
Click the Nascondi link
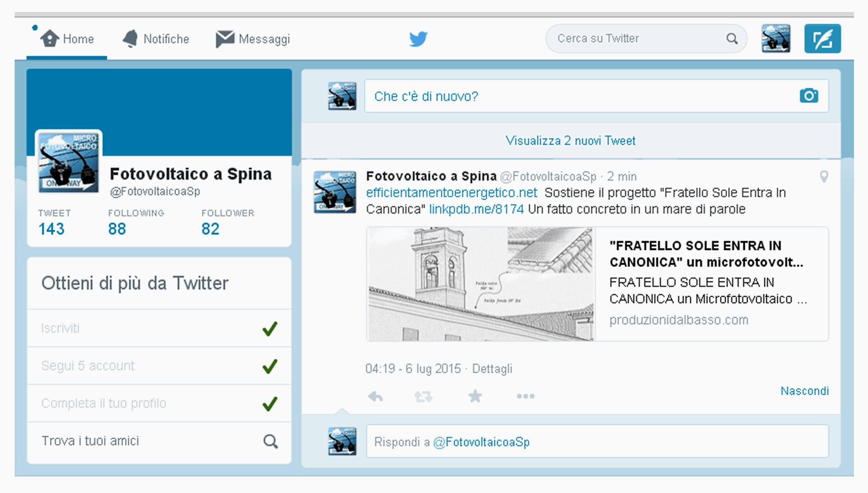pyautogui.click(x=804, y=391)
